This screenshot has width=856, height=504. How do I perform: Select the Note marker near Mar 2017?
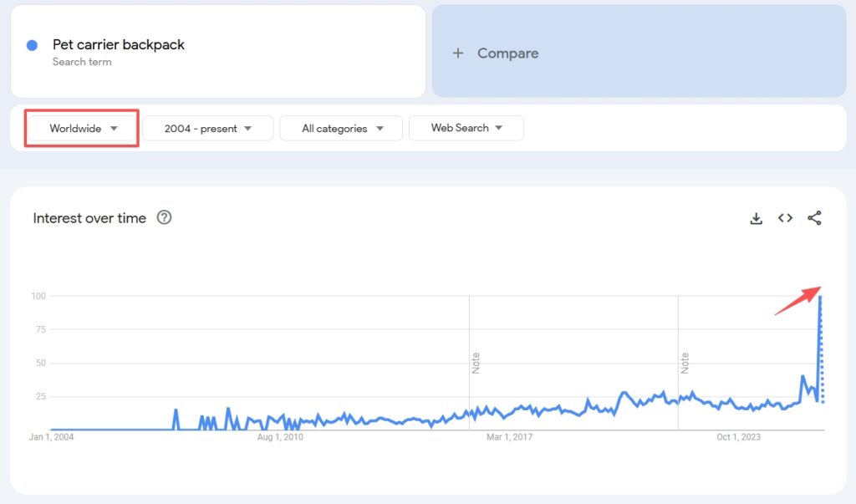[x=476, y=363]
